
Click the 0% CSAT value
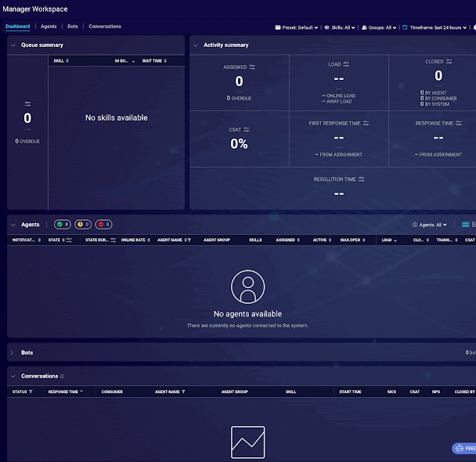click(239, 144)
